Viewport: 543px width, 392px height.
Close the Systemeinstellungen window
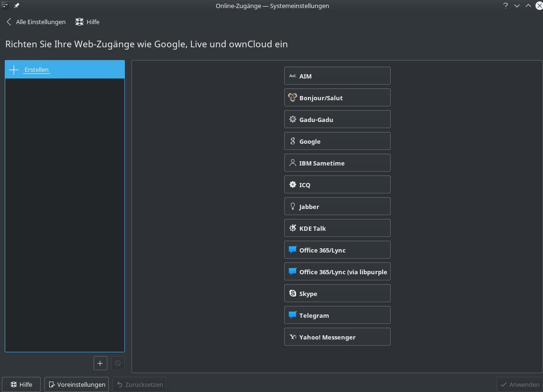tap(539, 6)
